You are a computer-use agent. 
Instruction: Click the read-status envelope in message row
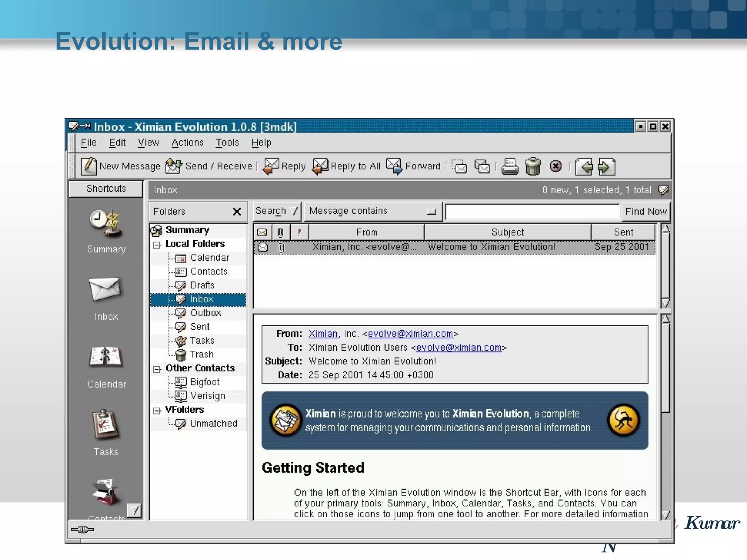pyautogui.click(x=263, y=247)
